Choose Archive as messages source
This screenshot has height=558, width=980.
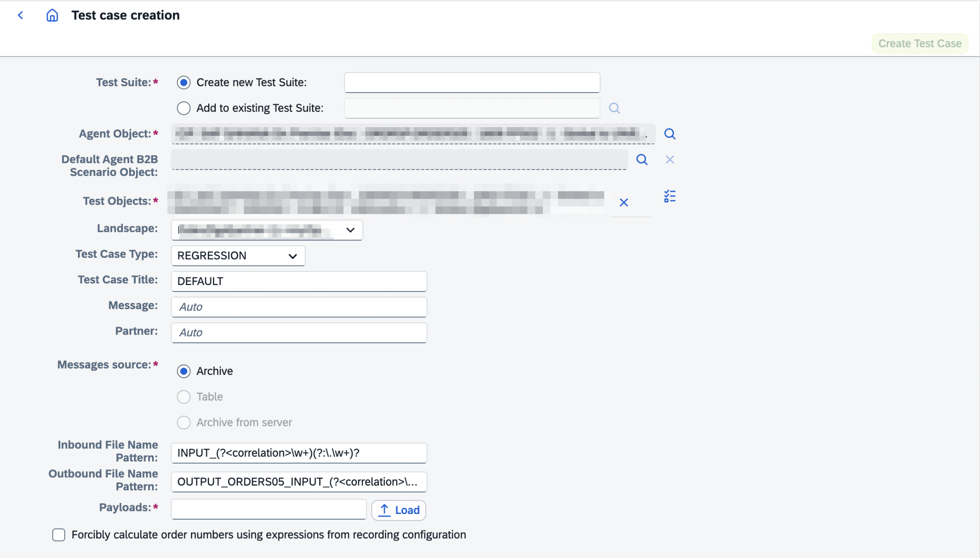(x=184, y=371)
